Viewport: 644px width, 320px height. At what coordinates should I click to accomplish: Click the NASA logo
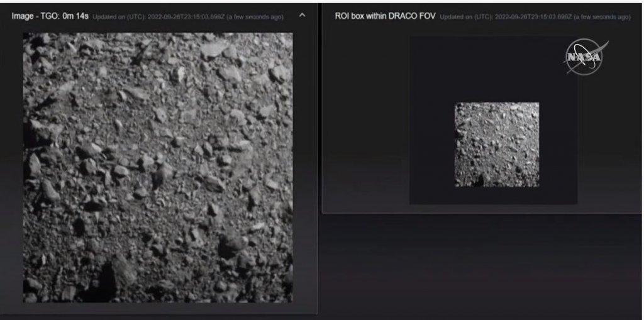coord(585,57)
